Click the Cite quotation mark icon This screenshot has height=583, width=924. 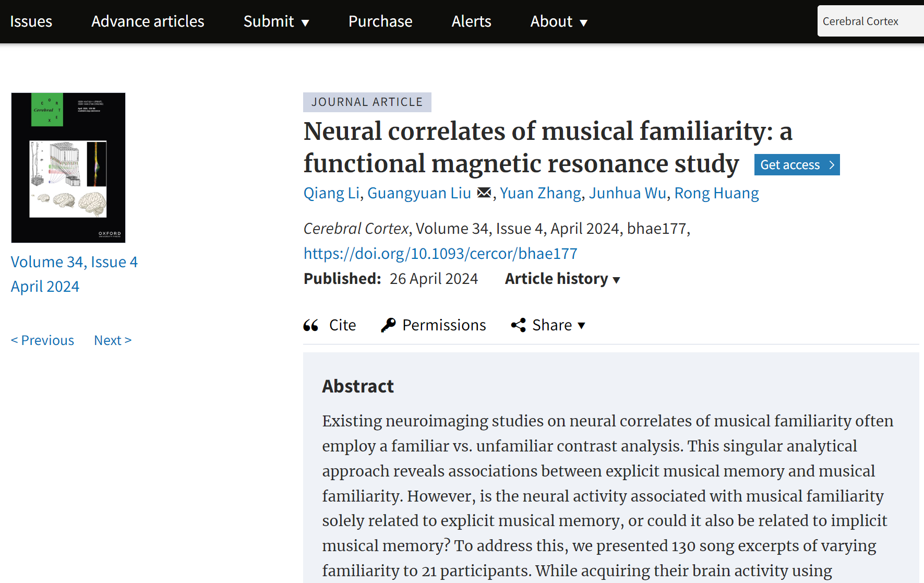click(x=311, y=325)
